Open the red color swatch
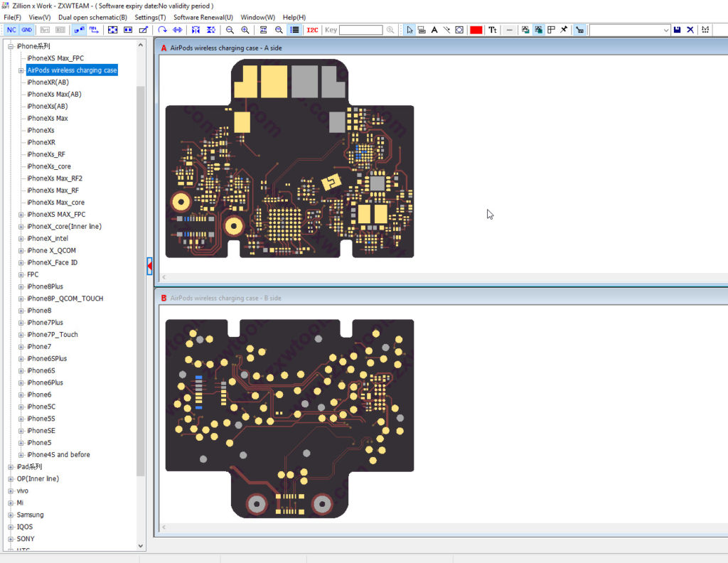 476,30
